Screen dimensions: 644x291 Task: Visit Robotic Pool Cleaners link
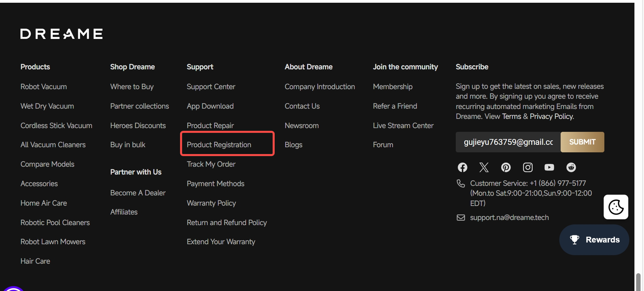[x=55, y=223]
